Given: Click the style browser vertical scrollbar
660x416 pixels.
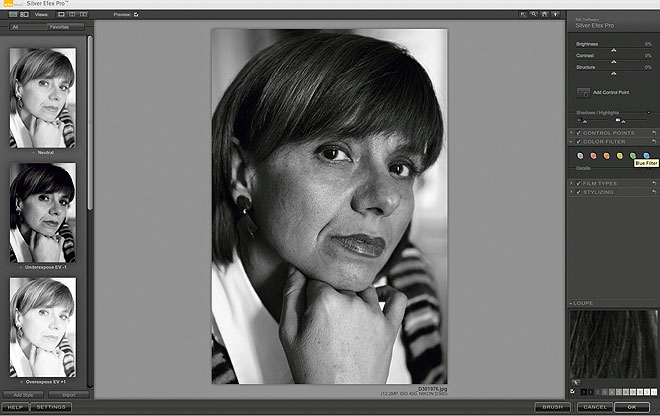Looking at the screenshot, I should pyautogui.click(x=90, y=122).
